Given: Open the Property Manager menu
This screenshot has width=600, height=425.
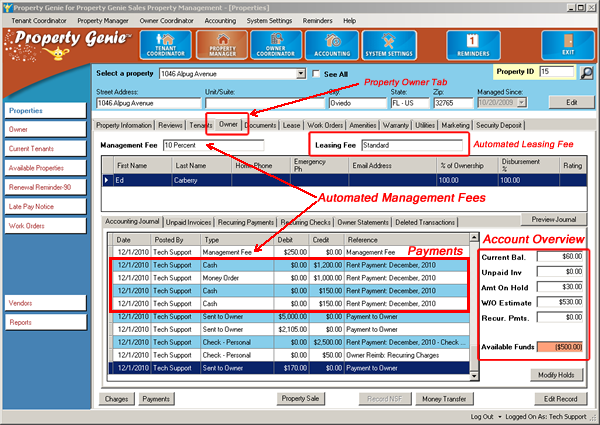Looking at the screenshot, I should (103, 21).
